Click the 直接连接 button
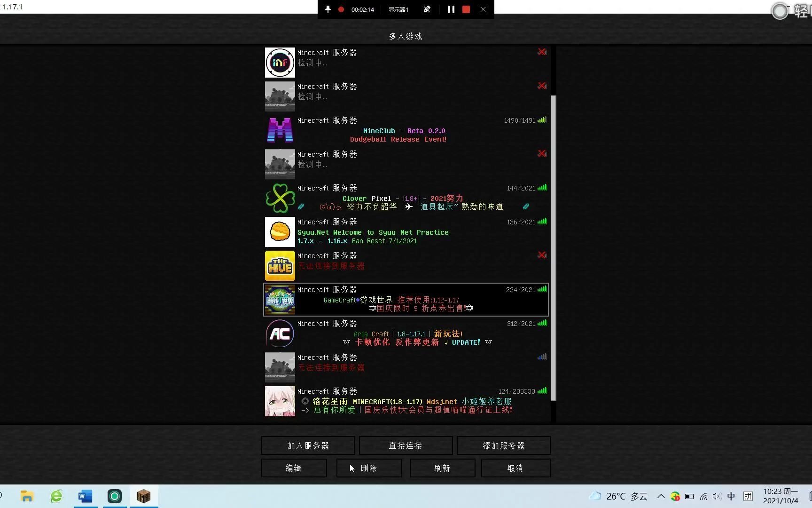Viewport: 812px width, 508px height. click(x=406, y=445)
